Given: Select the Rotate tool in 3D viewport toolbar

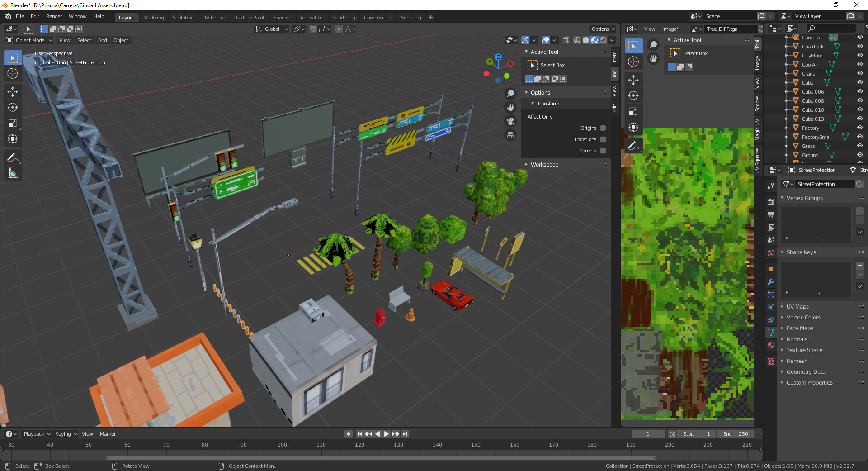Looking at the screenshot, I should click(x=13, y=108).
